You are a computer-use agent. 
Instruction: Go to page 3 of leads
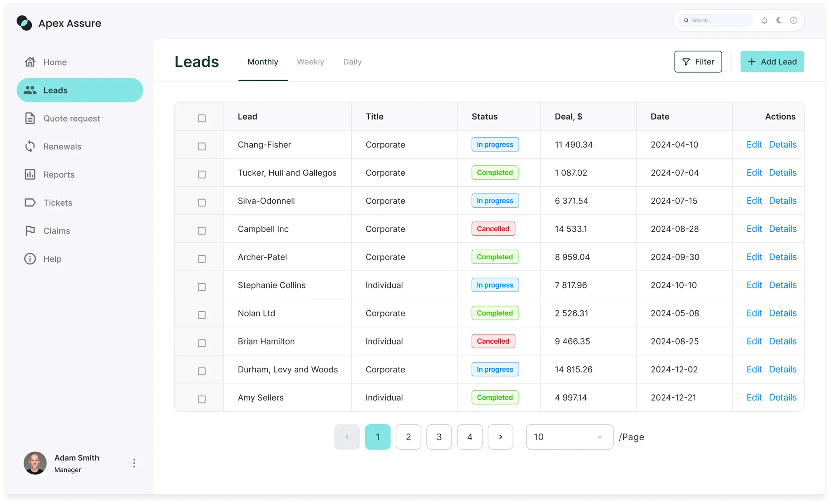click(439, 437)
